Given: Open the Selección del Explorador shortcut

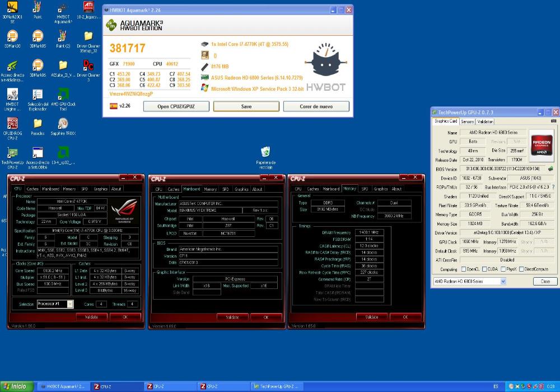Looking at the screenshot, I should coord(38,100).
